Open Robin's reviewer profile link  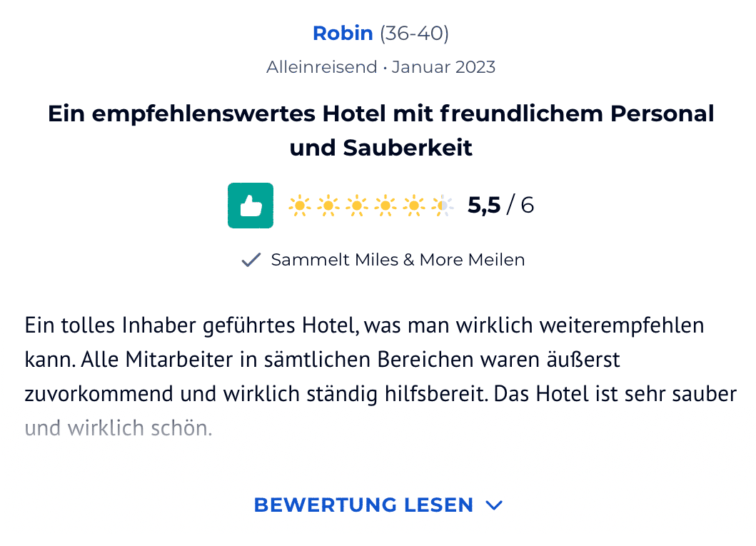(342, 33)
